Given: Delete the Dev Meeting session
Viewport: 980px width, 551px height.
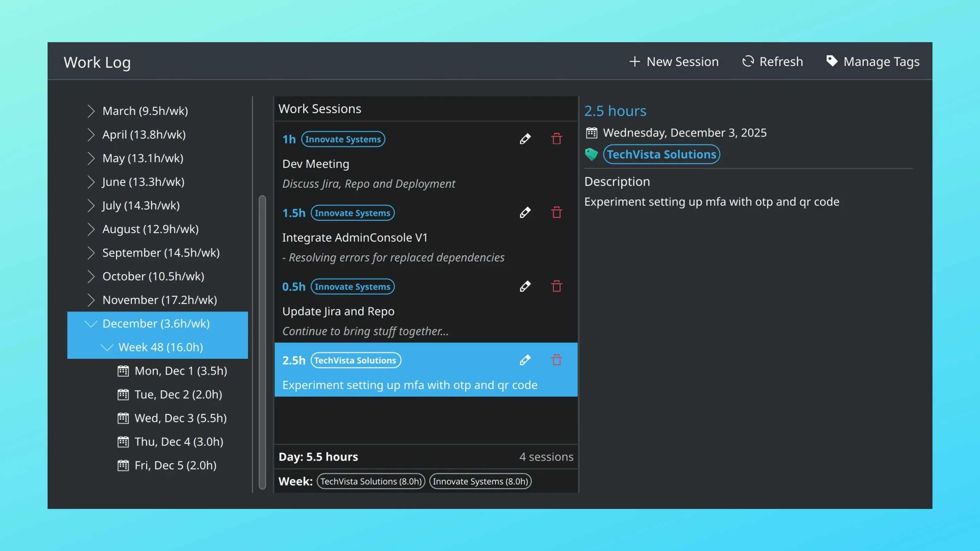Looking at the screenshot, I should [557, 138].
